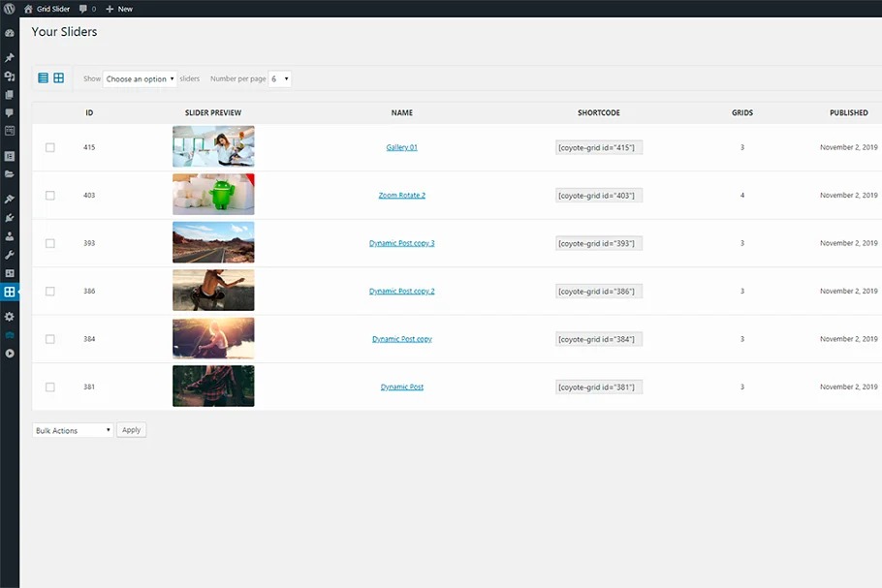Screen dimensions: 882x588
Task: Open the comments bubble in admin bar
Action: (87, 9)
